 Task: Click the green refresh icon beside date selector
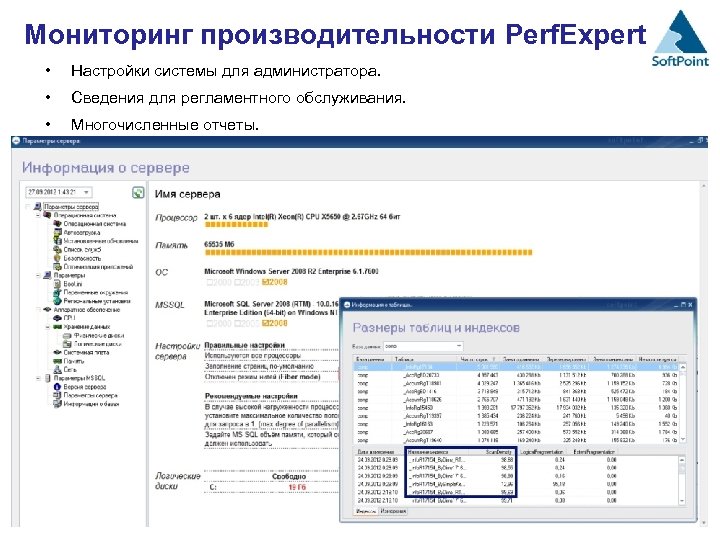coord(138,192)
